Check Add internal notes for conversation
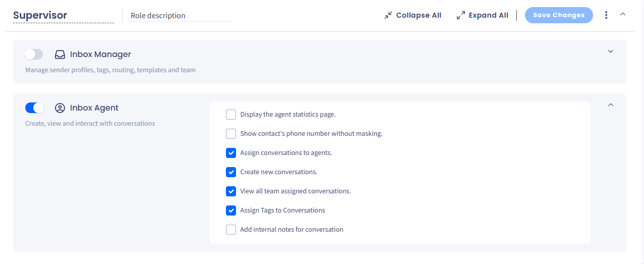 point(231,230)
